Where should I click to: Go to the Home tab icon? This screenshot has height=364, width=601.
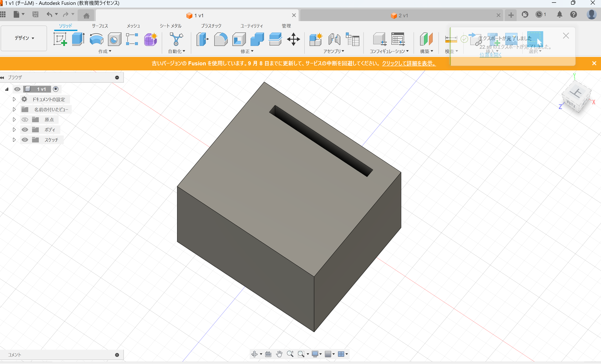tap(86, 16)
